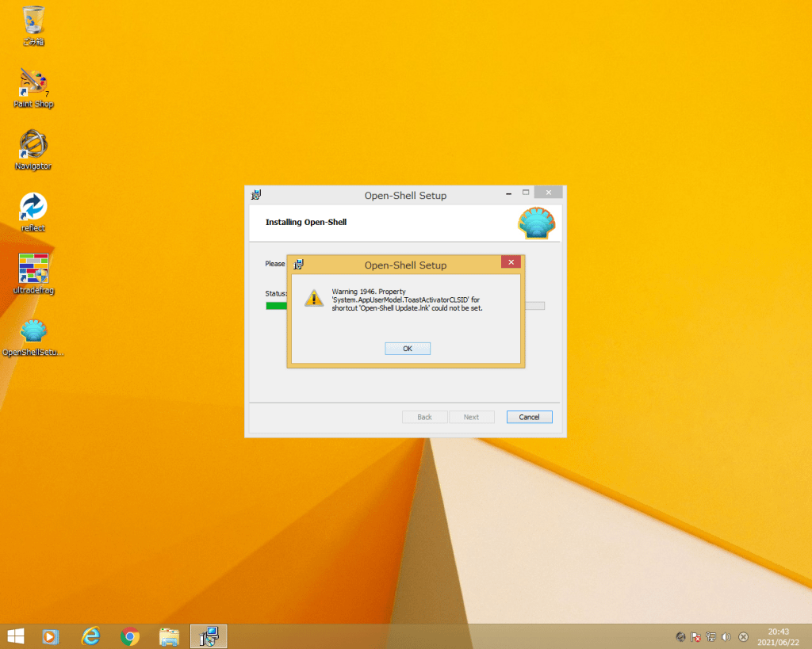Open the taskbar clock showing 20:43
The height and width of the screenshot is (649, 812).
coord(779,637)
